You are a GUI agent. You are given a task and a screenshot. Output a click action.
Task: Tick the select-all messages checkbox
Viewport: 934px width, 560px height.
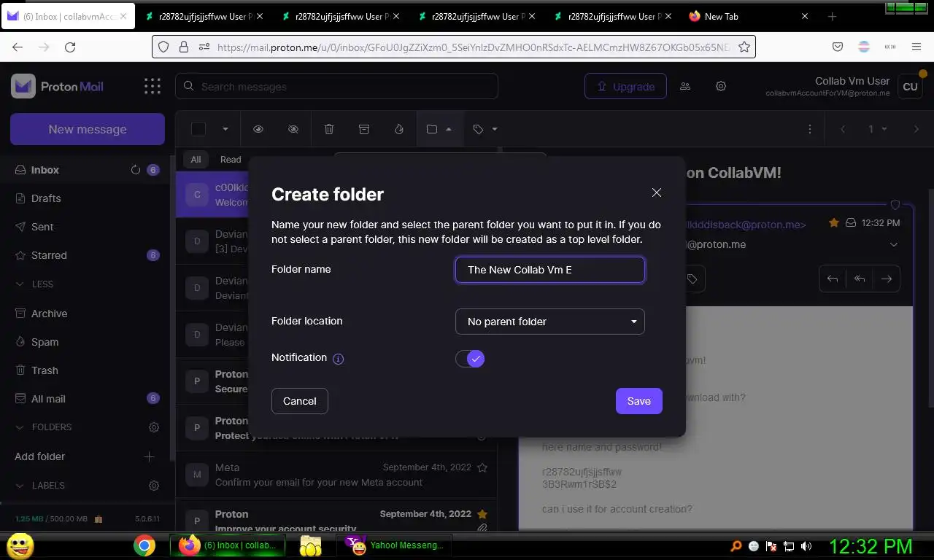198,129
